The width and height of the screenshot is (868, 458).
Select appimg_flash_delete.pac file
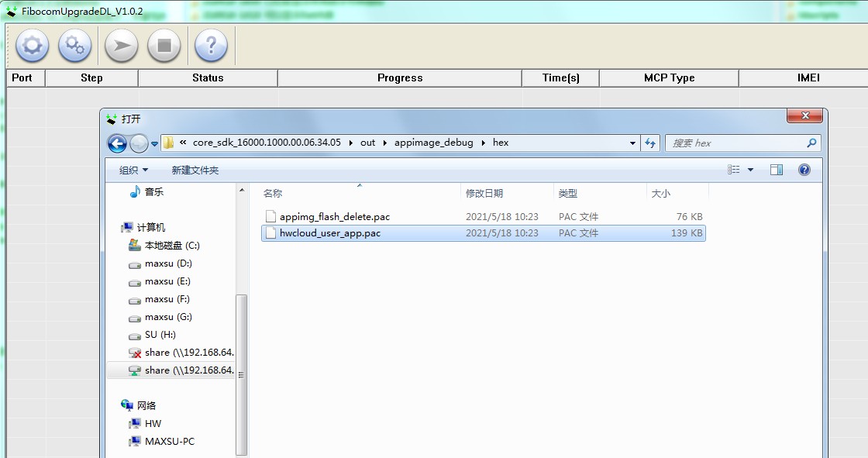(x=484, y=216)
